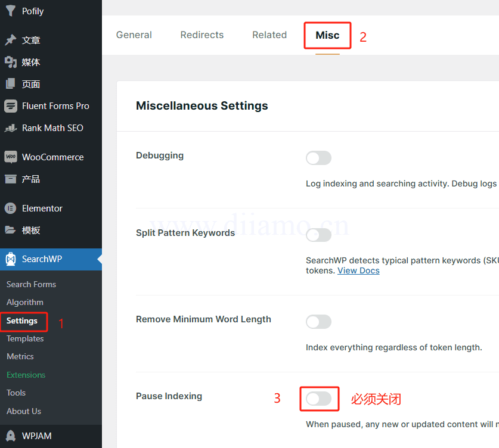Toggle the Pause Indexing switch
Image resolution: width=499 pixels, height=448 pixels.
point(318,399)
